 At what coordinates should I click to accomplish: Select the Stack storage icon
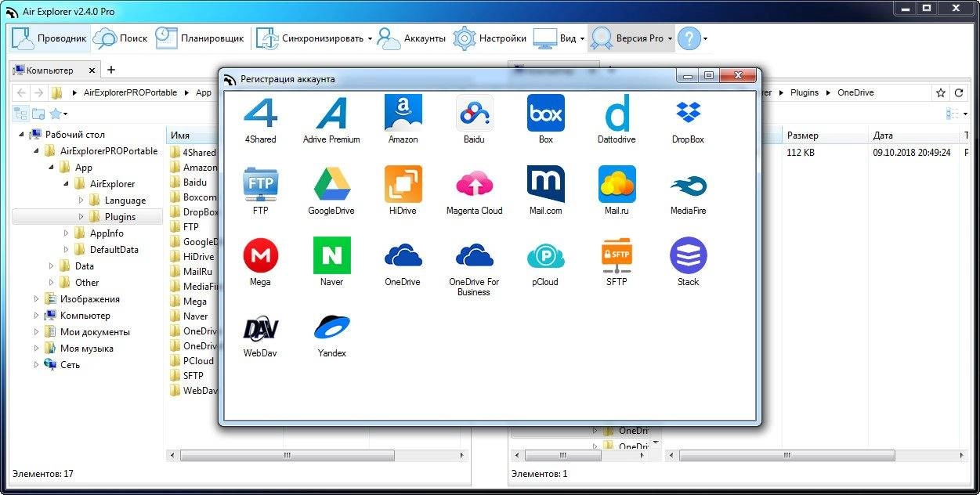[x=688, y=256]
